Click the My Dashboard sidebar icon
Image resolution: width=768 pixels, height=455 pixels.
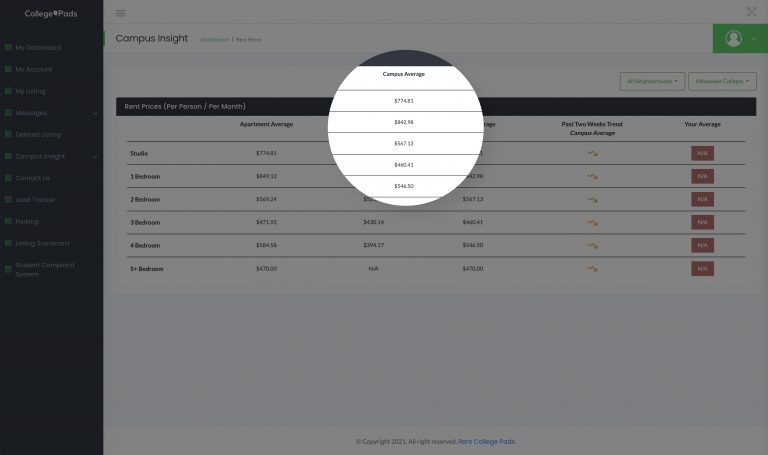pyautogui.click(x=8, y=48)
